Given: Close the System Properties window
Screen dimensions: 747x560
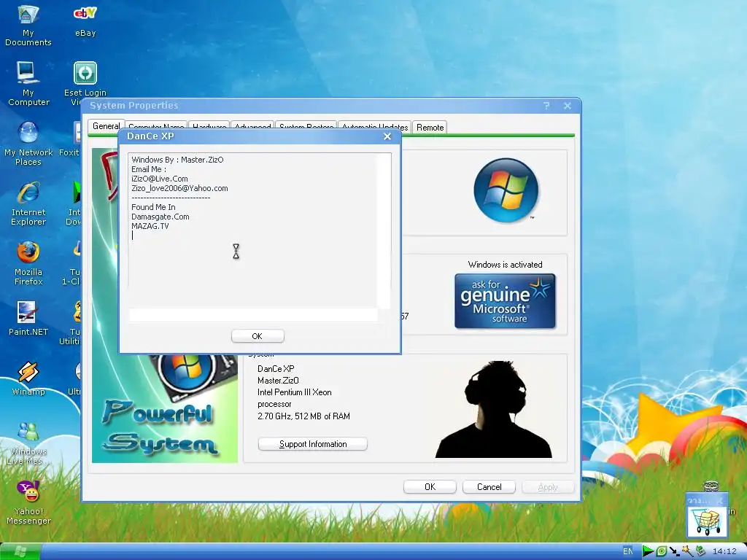Looking at the screenshot, I should 568,106.
